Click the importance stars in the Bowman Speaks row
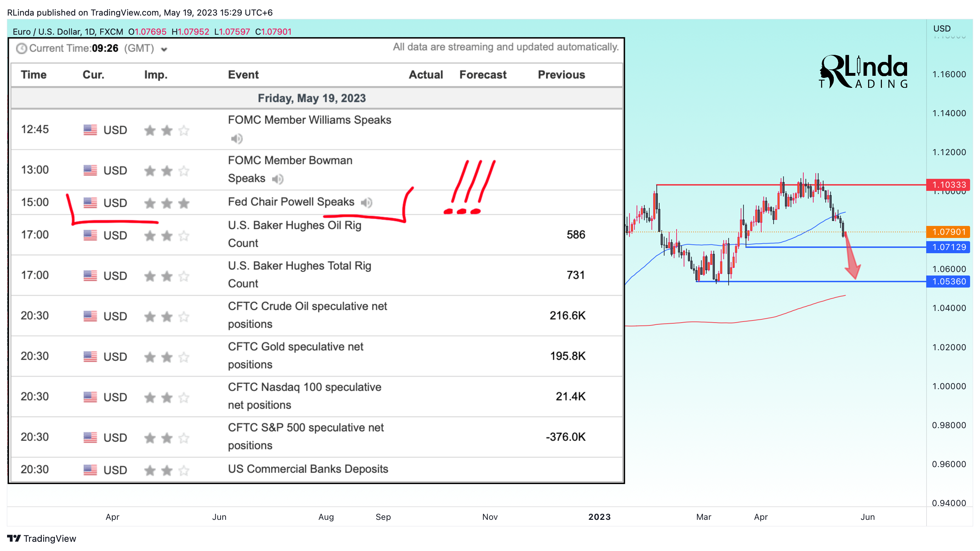The width and height of the screenshot is (980, 551). [x=167, y=171]
